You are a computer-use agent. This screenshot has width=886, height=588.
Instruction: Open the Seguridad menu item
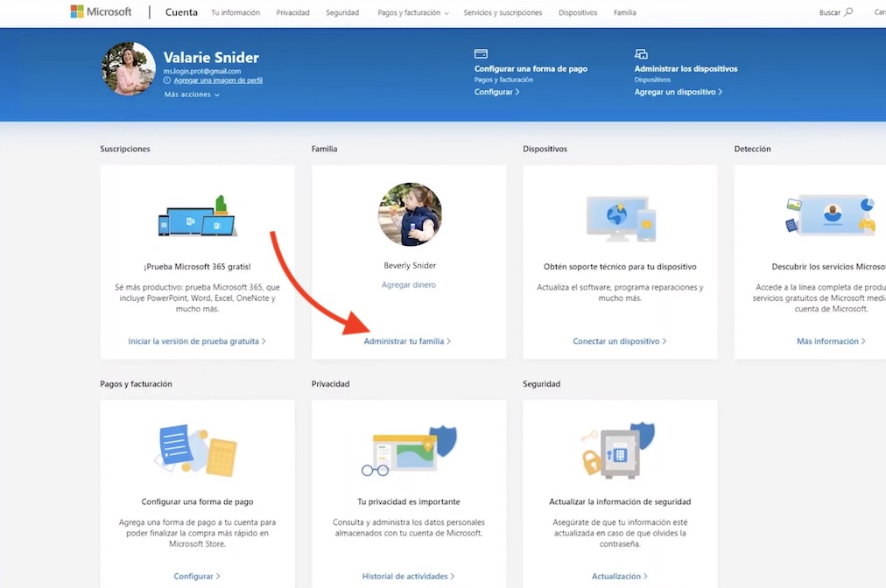click(342, 12)
